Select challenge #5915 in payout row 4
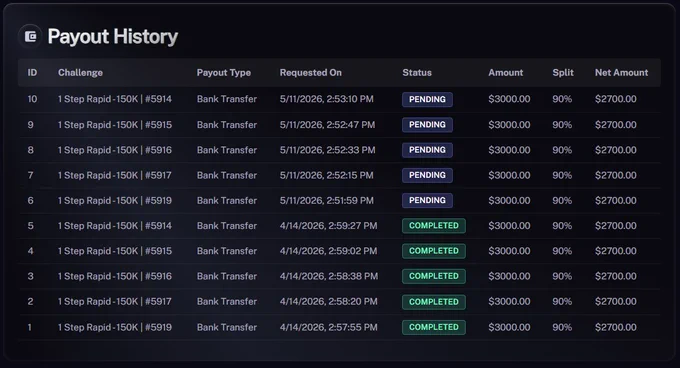 click(115, 251)
